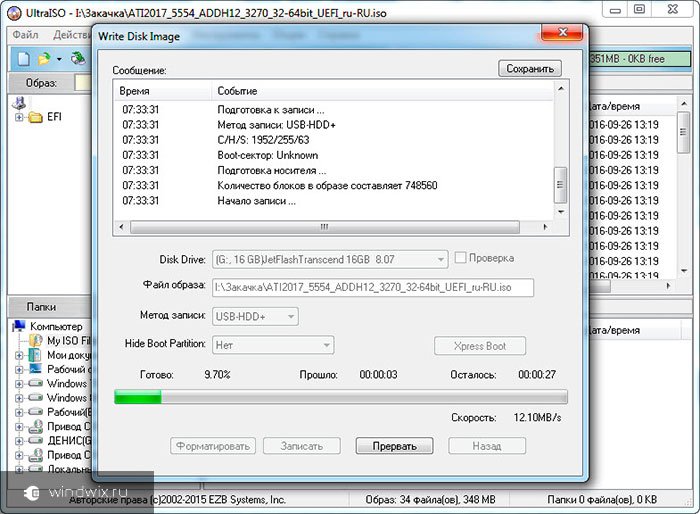Click scroll up arrow of main file list
This screenshot has height=514, width=700.
683,104
